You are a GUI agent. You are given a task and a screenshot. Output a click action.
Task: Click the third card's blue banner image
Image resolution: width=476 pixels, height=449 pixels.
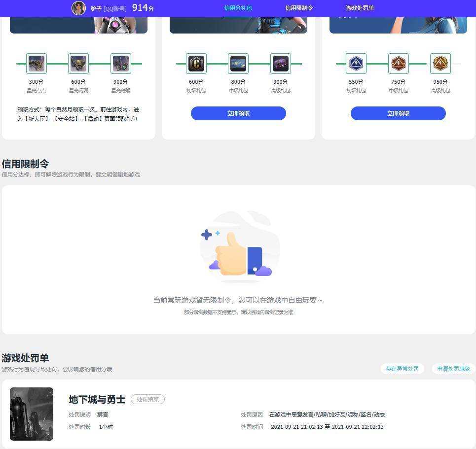(x=398, y=25)
